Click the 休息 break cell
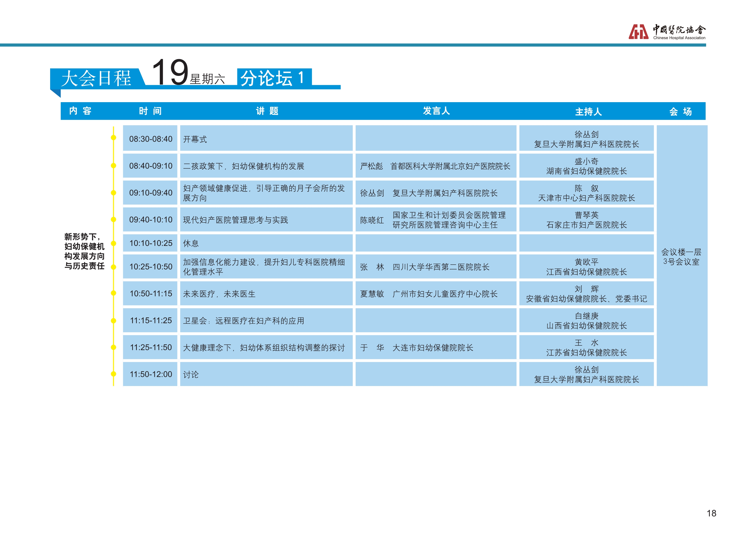 [x=266, y=243]
